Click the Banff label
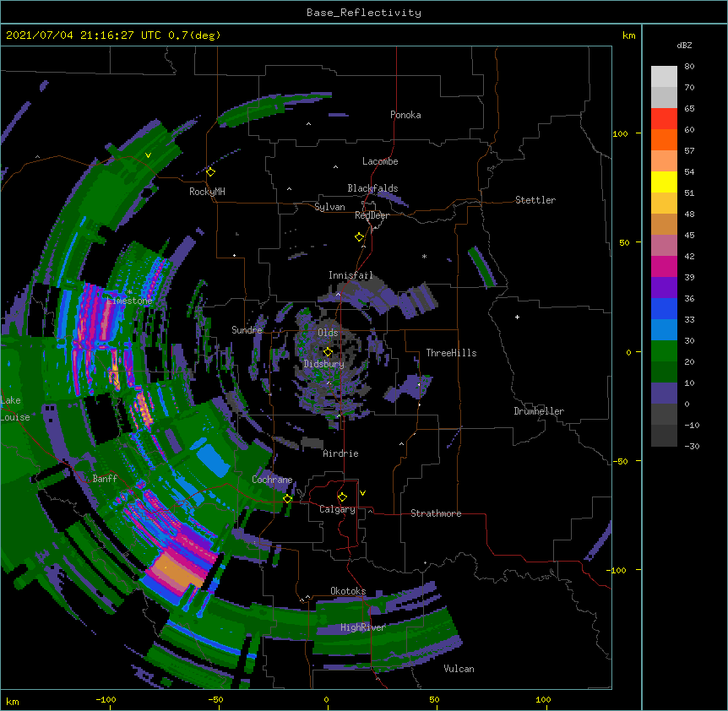 pyautogui.click(x=105, y=479)
